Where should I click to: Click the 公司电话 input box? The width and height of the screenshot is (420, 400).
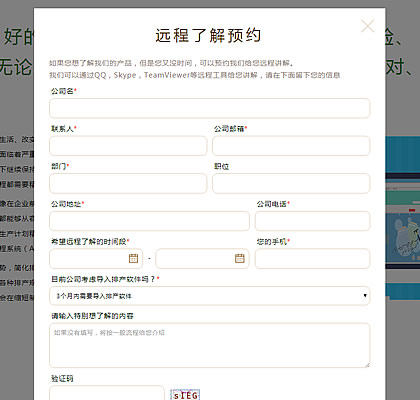pyautogui.click(x=312, y=221)
